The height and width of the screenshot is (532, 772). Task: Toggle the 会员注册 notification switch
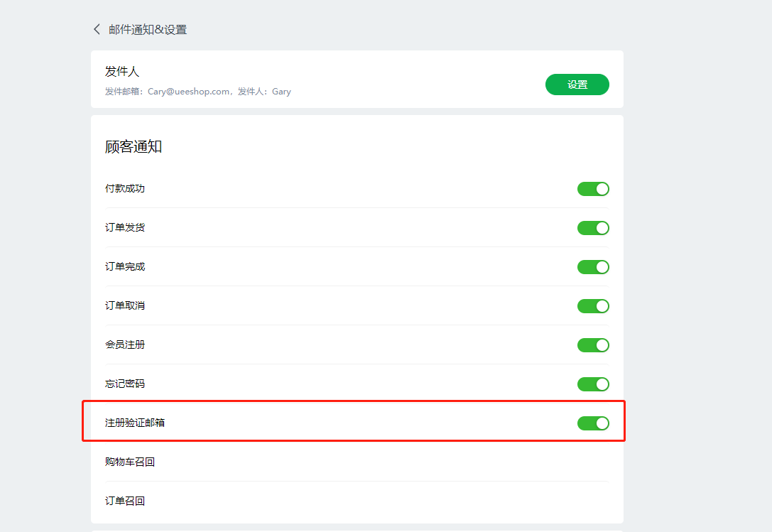pos(593,345)
